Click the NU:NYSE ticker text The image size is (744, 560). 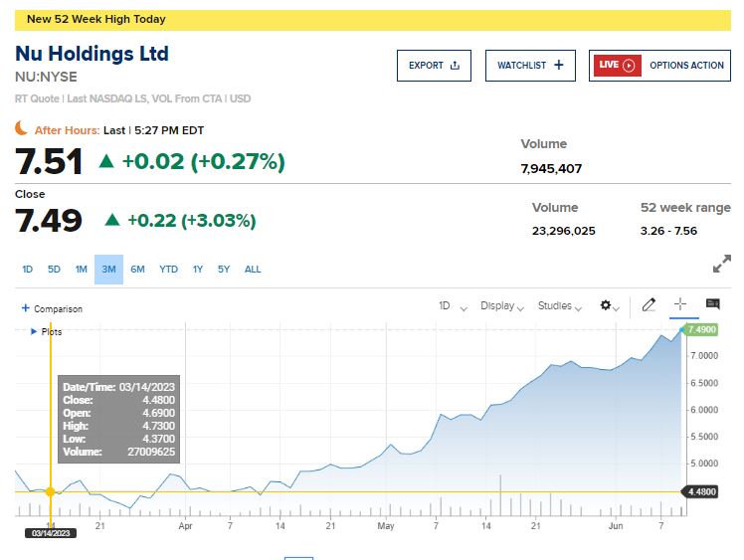46,77
